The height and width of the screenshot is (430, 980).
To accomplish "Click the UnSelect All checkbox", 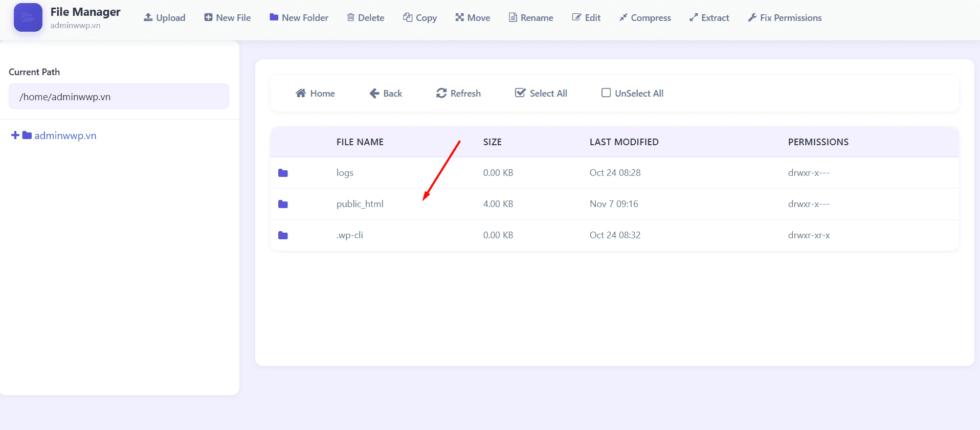I will coord(606,93).
